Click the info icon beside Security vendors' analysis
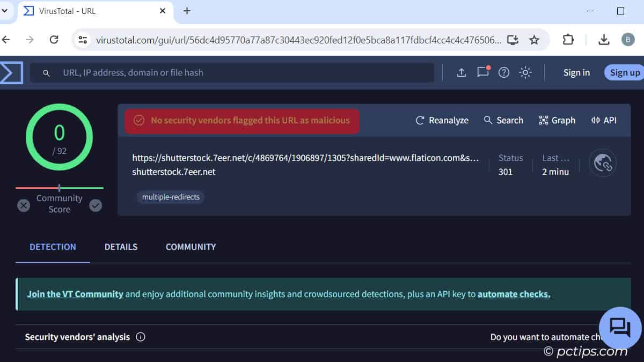The height and width of the screenshot is (362, 644). click(141, 337)
